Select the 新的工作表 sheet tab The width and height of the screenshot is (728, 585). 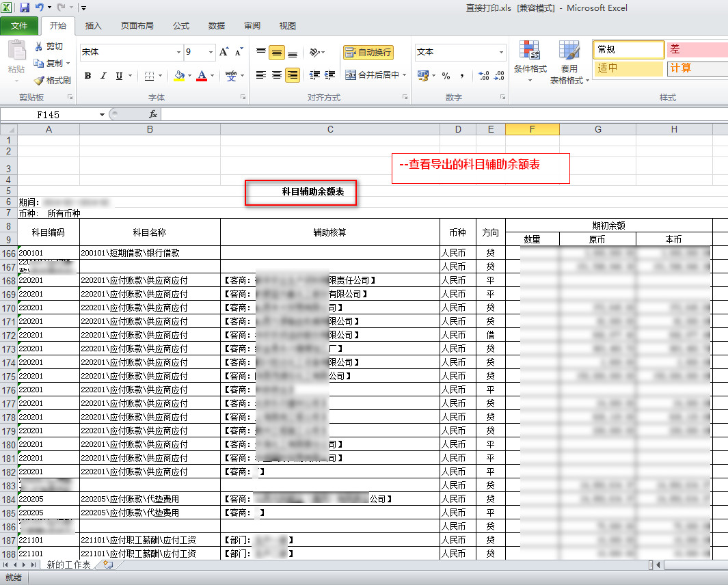(x=68, y=565)
